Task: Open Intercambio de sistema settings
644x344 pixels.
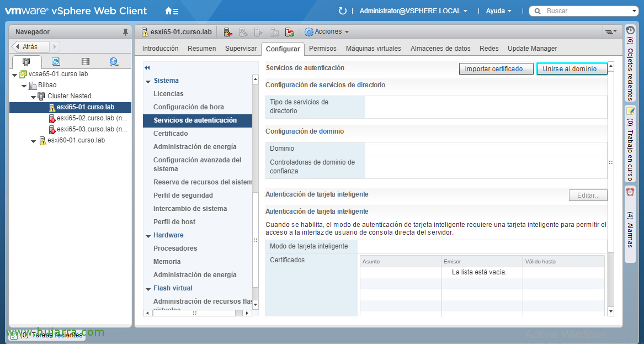Action: (x=190, y=208)
